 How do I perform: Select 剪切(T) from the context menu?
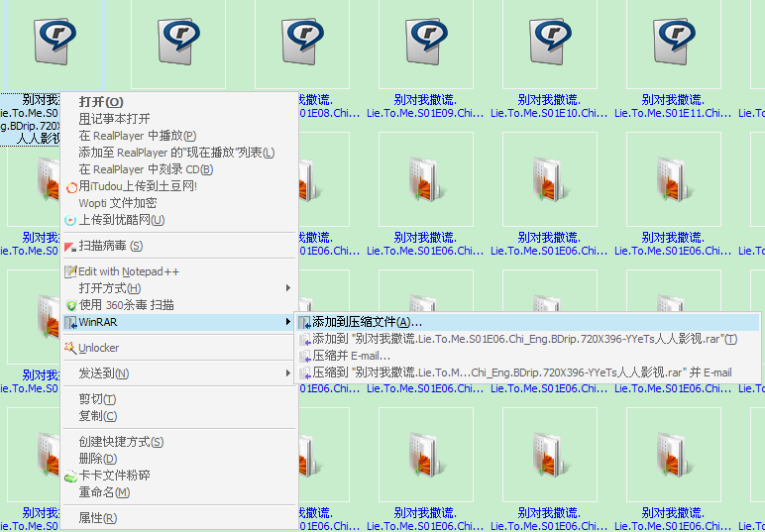(x=179, y=399)
